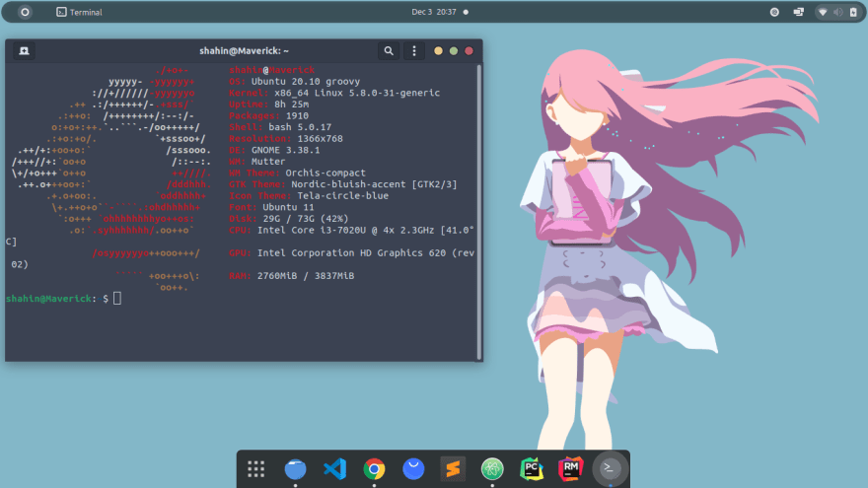
Task: Click the 'GTK Theme: Nordic-bluish-accent' line
Action: 343,184
